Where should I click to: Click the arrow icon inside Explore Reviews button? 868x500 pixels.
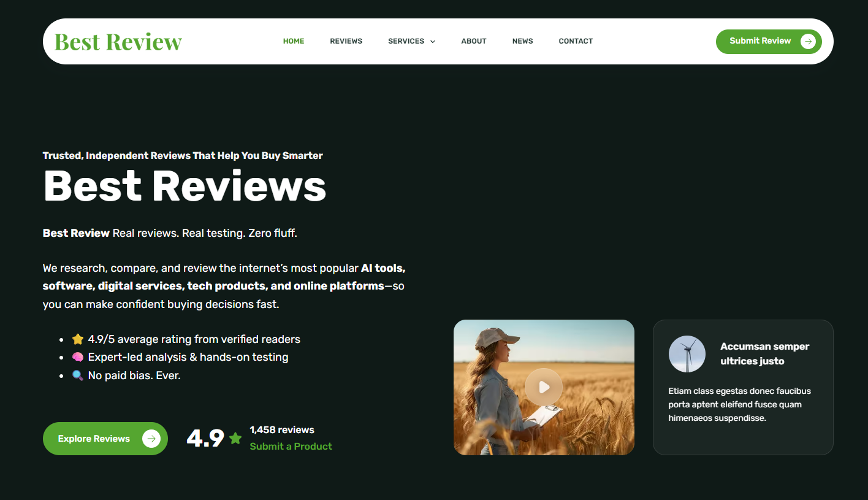click(x=151, y=438)
